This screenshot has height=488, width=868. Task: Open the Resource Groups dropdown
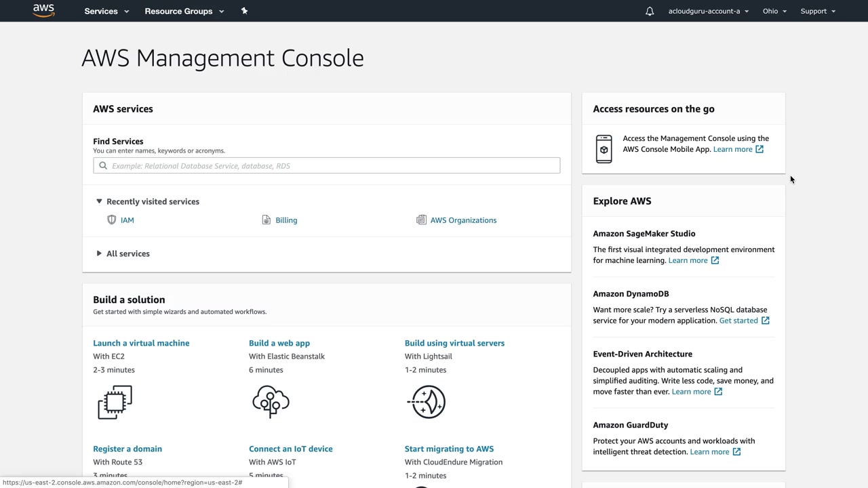click(x=184, y=11)
